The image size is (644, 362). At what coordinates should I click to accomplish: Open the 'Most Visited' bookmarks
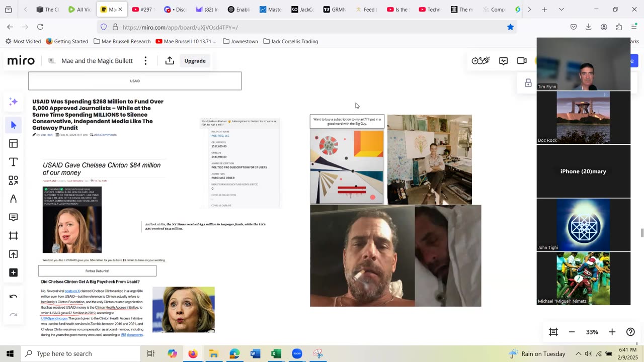tap(23, 41)
